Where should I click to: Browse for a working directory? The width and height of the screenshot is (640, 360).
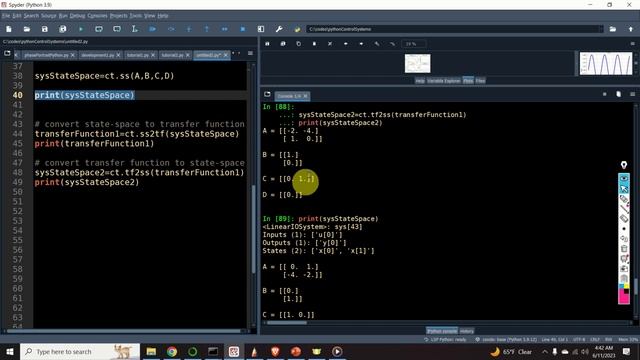point(613,29)
